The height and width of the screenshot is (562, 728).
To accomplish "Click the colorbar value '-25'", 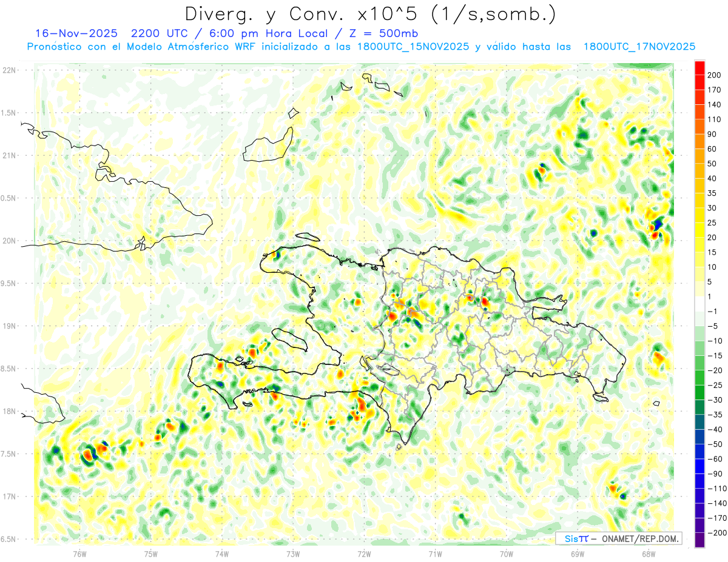I will click(714, 386).
